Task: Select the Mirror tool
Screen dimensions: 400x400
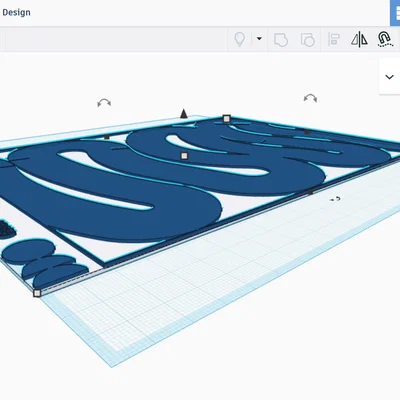Action: pos(359,40)
